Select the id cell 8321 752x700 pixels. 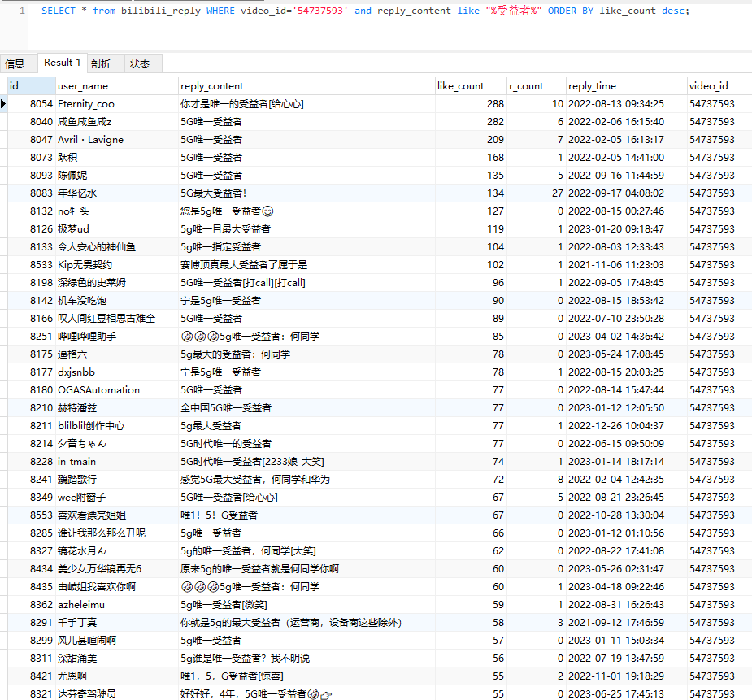tap(32, 693)
